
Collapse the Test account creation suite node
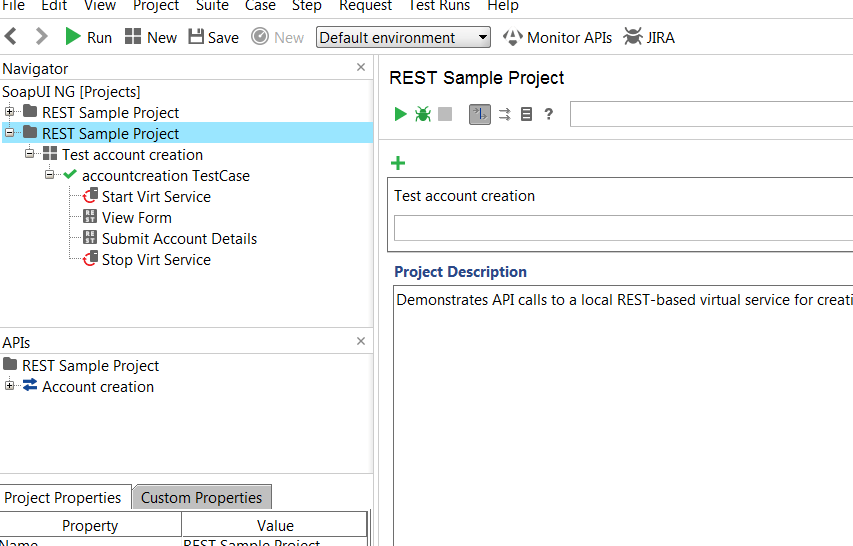tap(30, 154)
